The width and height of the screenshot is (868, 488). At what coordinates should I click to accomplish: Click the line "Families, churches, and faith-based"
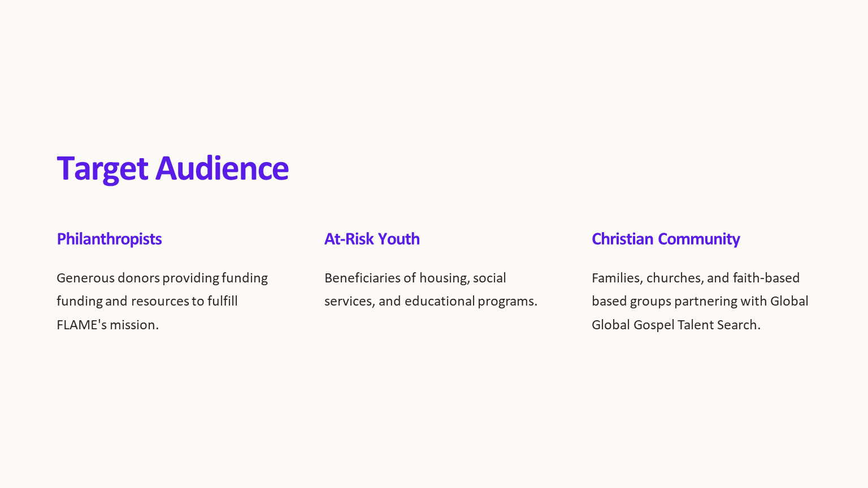[696, 278]
